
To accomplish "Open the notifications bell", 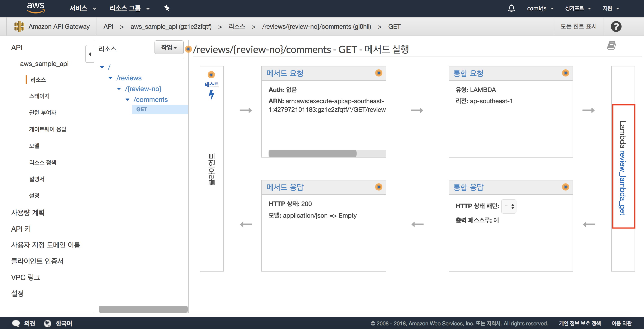I will (511, 8).
